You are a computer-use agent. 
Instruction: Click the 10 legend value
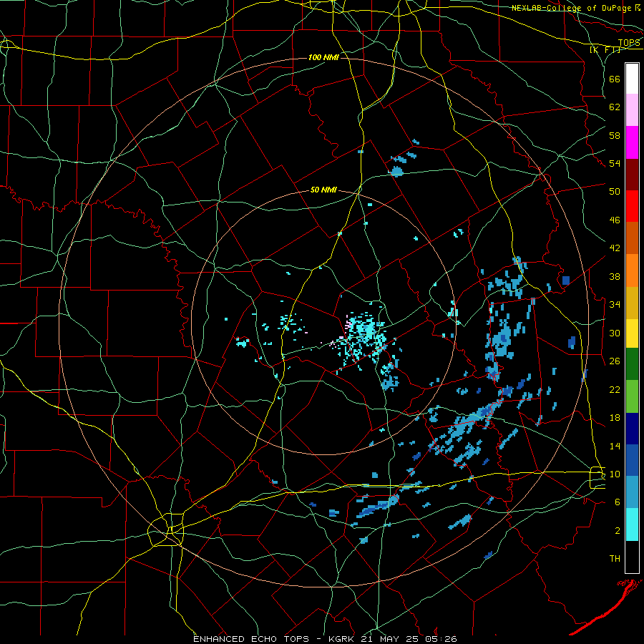point(615,474)
